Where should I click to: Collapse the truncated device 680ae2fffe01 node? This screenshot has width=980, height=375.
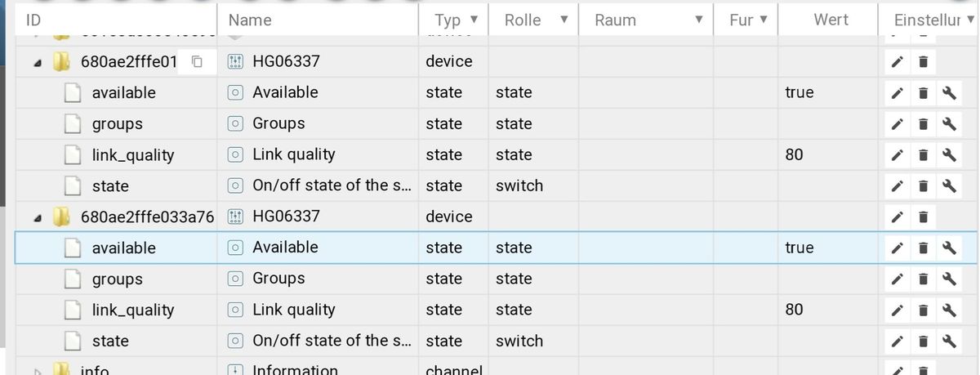38,63
